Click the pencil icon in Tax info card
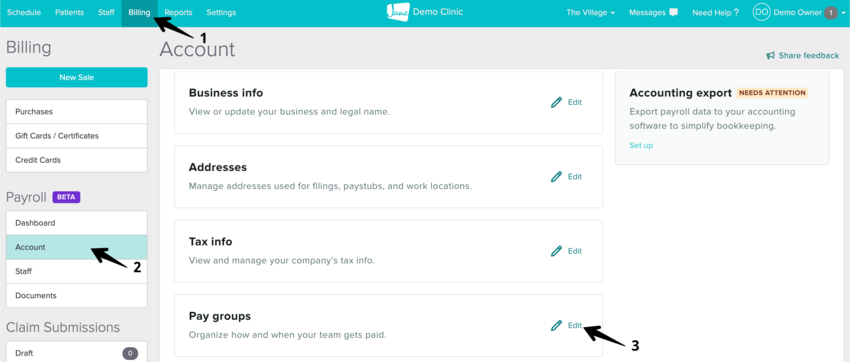The image size is (850, 362). (556, 251)
